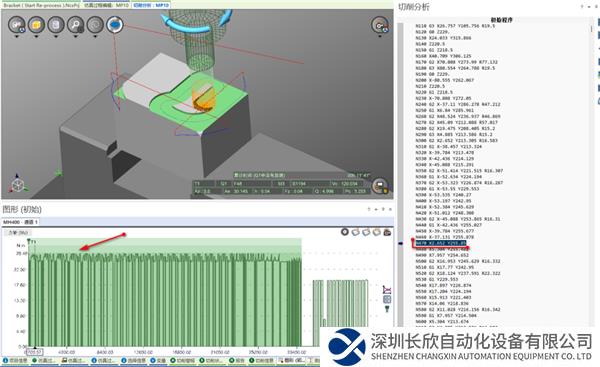Click the funnel filter icon beside chart
The width and height of the screenshot is (600, 367).
(387, 309)
